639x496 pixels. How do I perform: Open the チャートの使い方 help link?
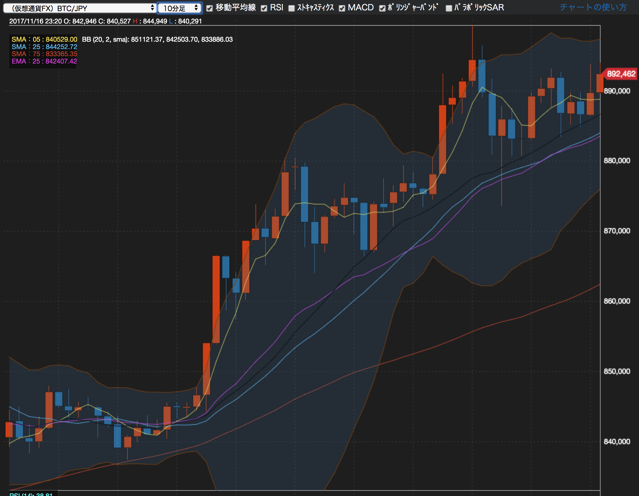[x=593, y=7]
